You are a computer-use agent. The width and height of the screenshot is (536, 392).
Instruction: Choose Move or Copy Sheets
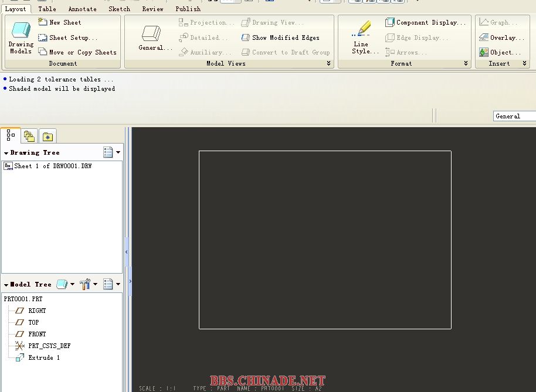[77, 52]
